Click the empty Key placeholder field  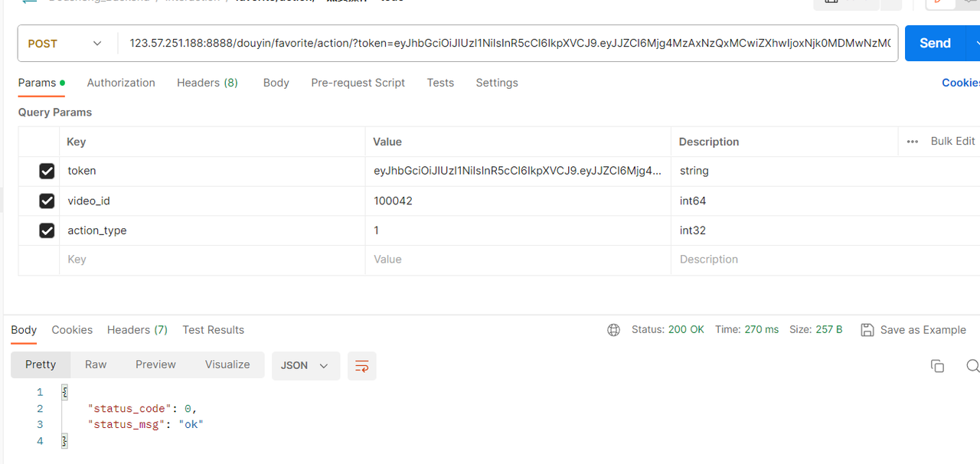[212, 260]
